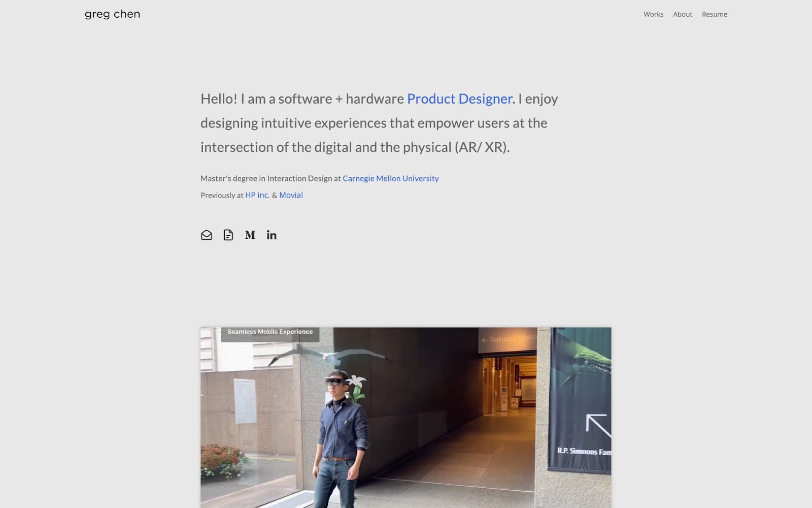Open the Carnegie Mellon University link

click(390, 178)
